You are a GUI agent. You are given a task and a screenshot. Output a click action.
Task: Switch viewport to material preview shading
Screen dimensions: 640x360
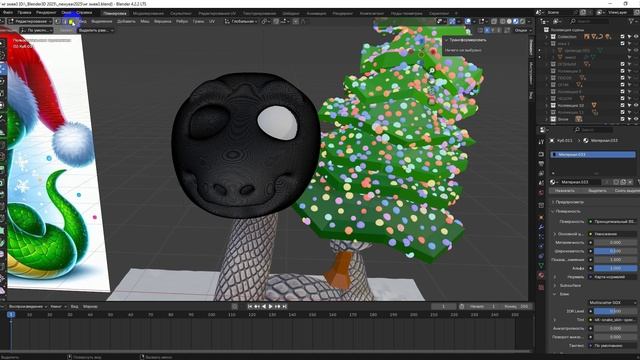coord(516,21)
